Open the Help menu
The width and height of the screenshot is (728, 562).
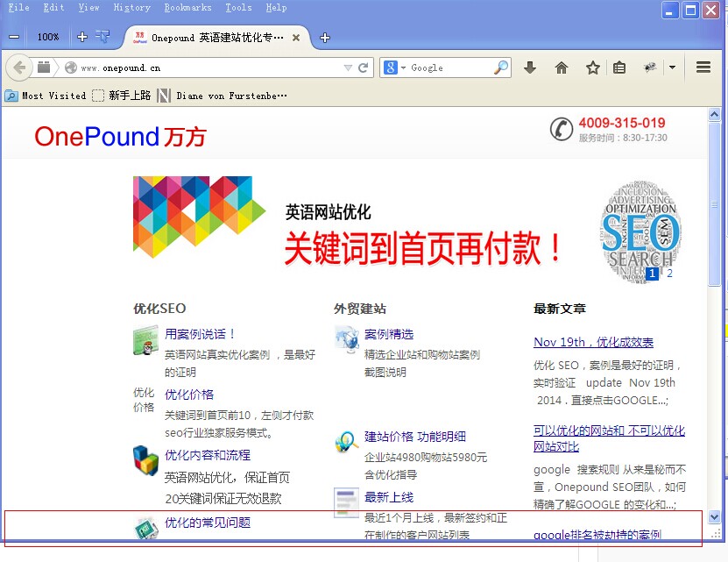[x=276, y=7]
